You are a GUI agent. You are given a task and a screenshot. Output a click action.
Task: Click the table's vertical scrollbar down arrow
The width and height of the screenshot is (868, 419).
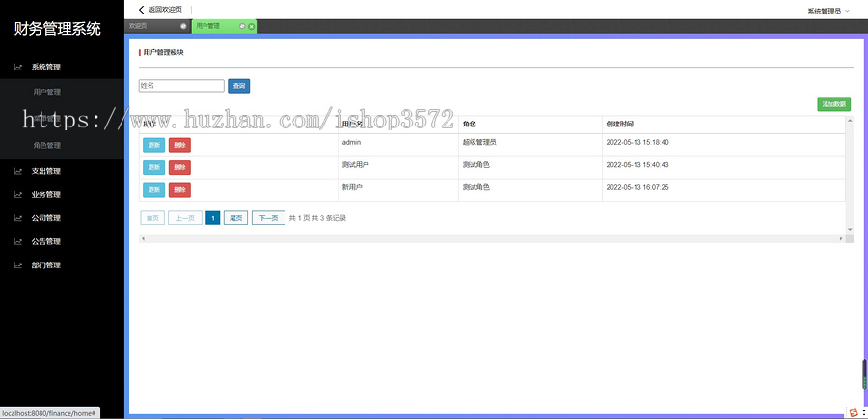coord(850,229)
